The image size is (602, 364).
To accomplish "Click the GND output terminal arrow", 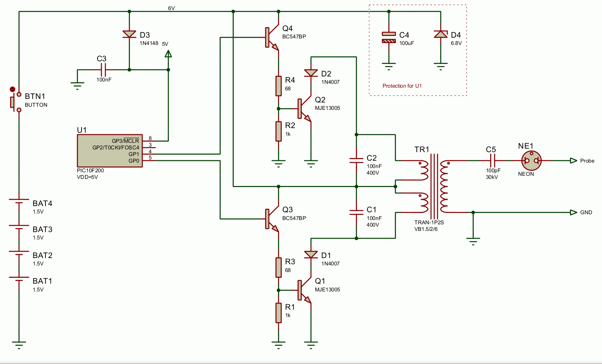I will 574,212.
